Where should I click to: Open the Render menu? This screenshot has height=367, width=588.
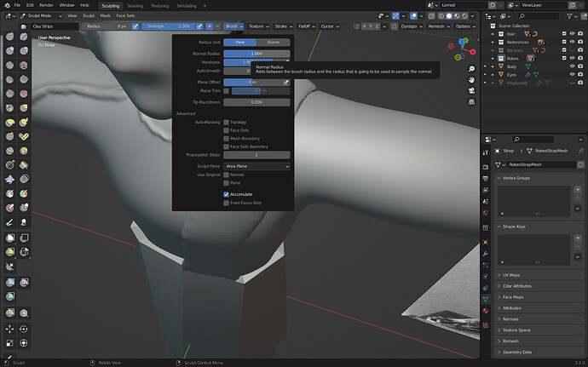click(47, 5)
